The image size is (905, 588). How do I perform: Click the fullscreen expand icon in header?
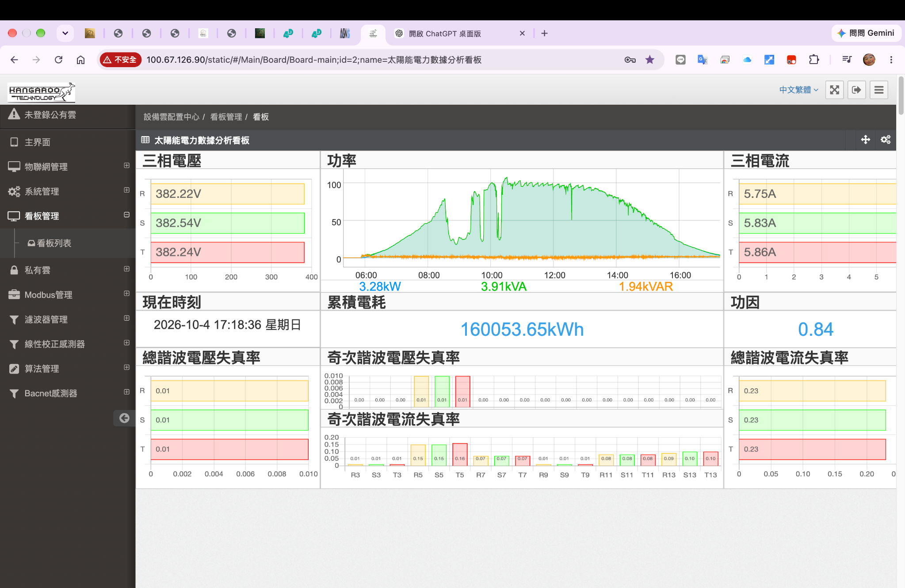coord(834,90)
